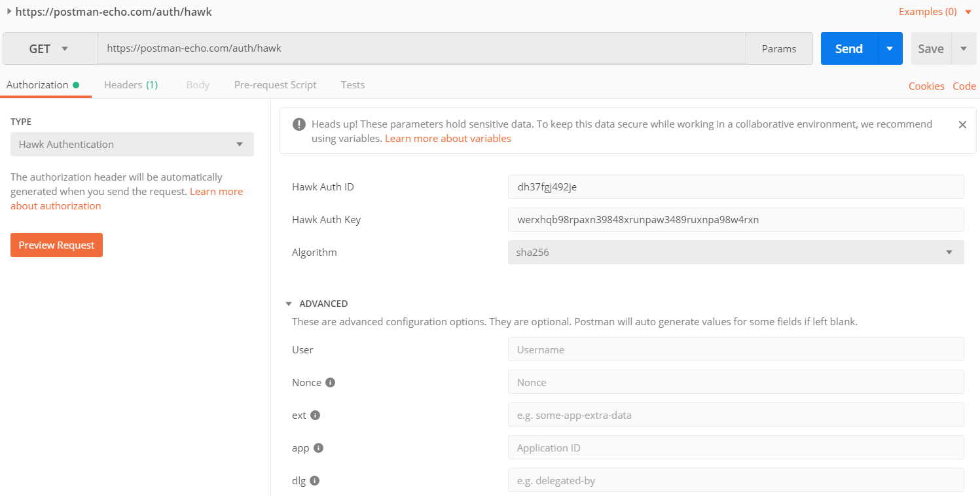Open the Pre-request Script tab

(275, 85)
